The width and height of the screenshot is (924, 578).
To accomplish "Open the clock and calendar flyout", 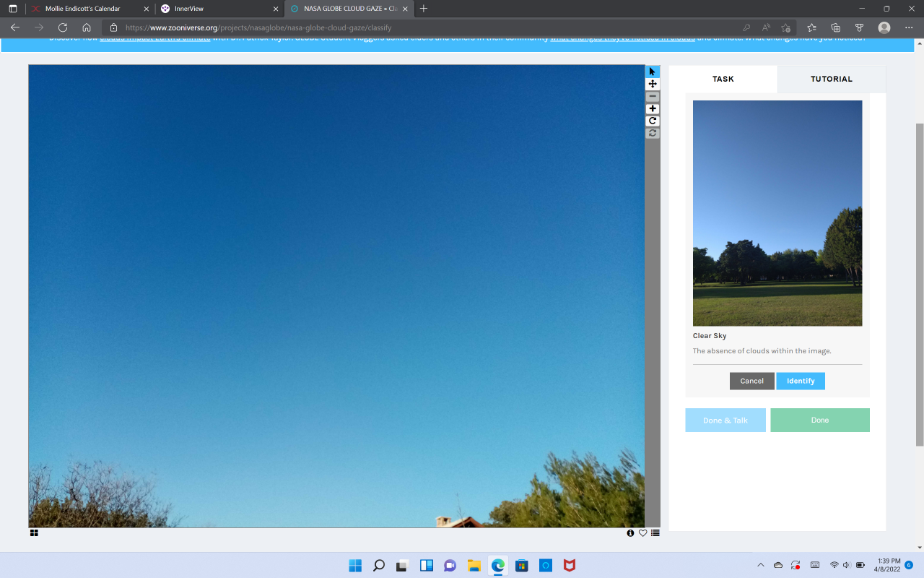I will coord(889,565).
